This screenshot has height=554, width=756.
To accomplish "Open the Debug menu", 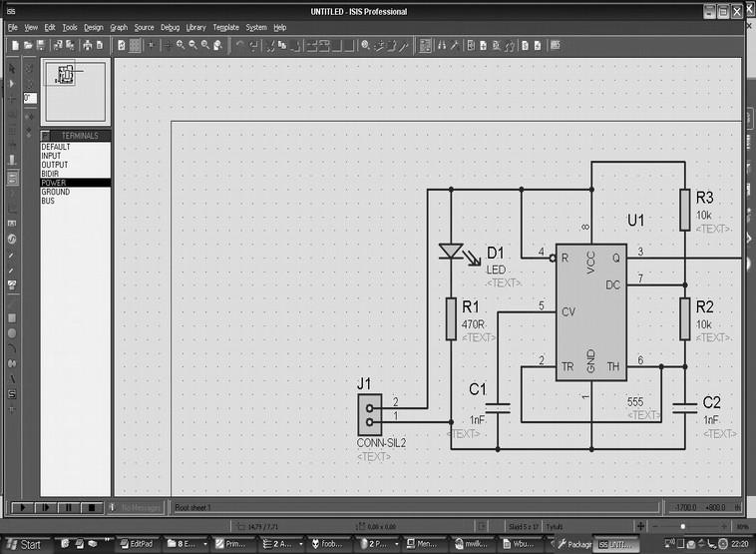I will [170, 28].
